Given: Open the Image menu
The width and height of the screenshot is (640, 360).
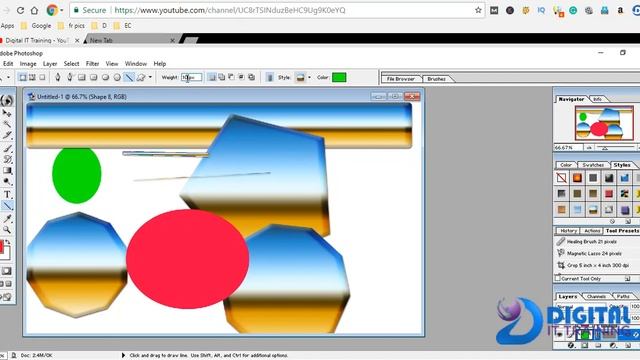Looking at the screenshot, I should pyautogui.click(x=28, y=64).
